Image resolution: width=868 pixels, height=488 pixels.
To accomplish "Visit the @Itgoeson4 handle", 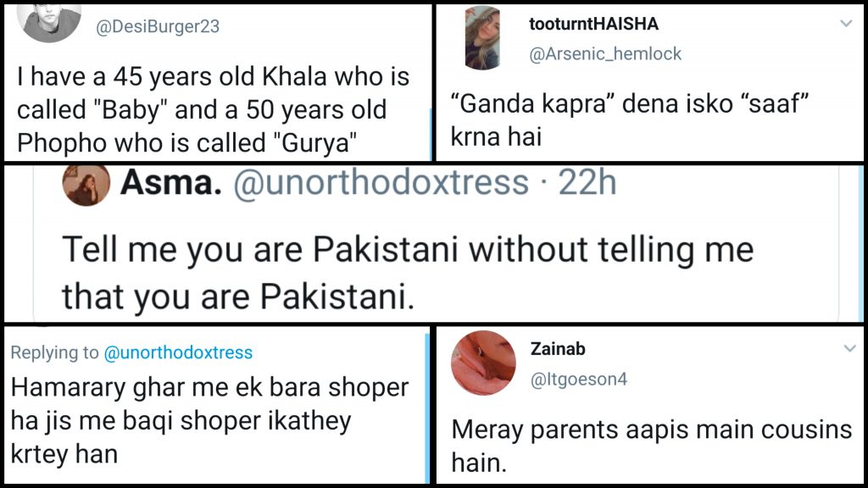I will 578,380.
